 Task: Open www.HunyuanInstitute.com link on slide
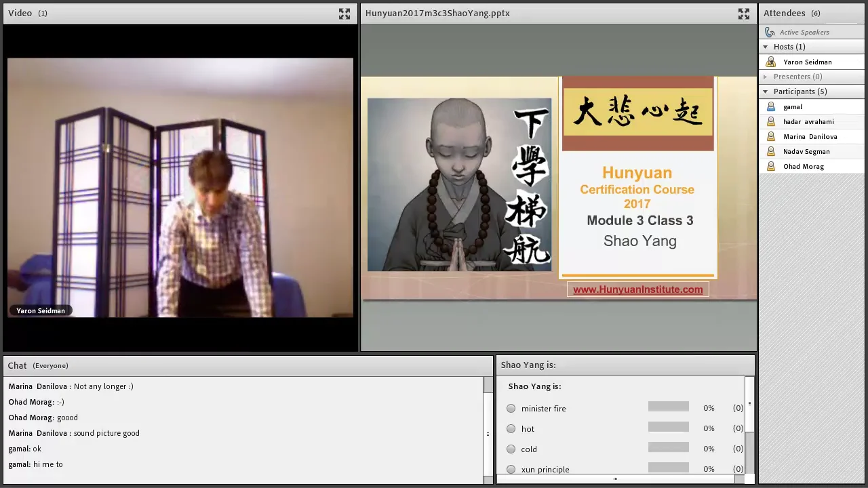(637, 289)
